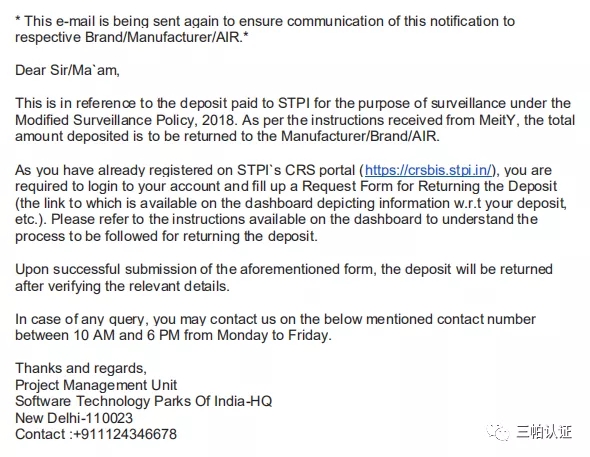Click 'STPI`s CRS portal' text
The width and height of the screenshot is (590, 457).
tap(296, 170)
